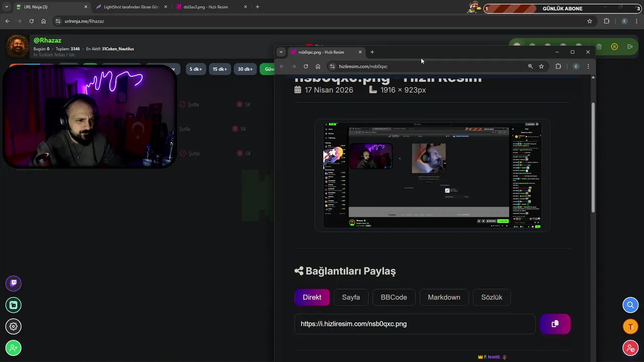Viewport: 644px width, 362px height.
Task: Open extensions icon in the back browser window
Action: click(606, 21)
